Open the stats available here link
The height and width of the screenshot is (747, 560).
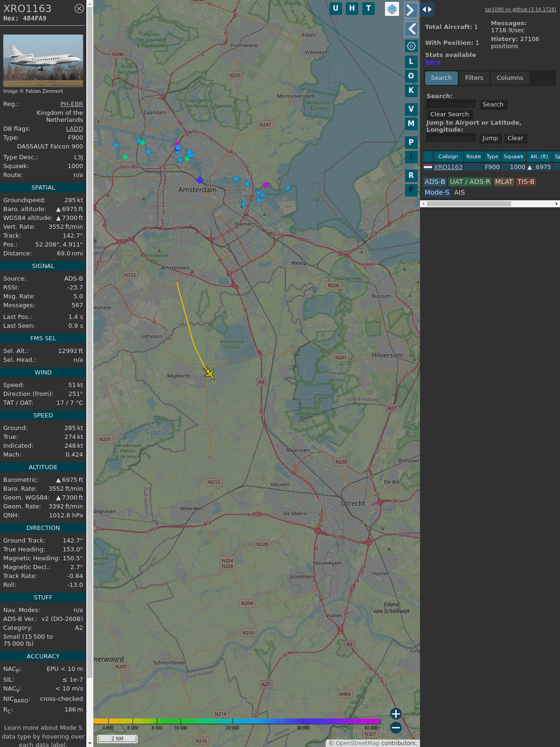coord(433,62)
